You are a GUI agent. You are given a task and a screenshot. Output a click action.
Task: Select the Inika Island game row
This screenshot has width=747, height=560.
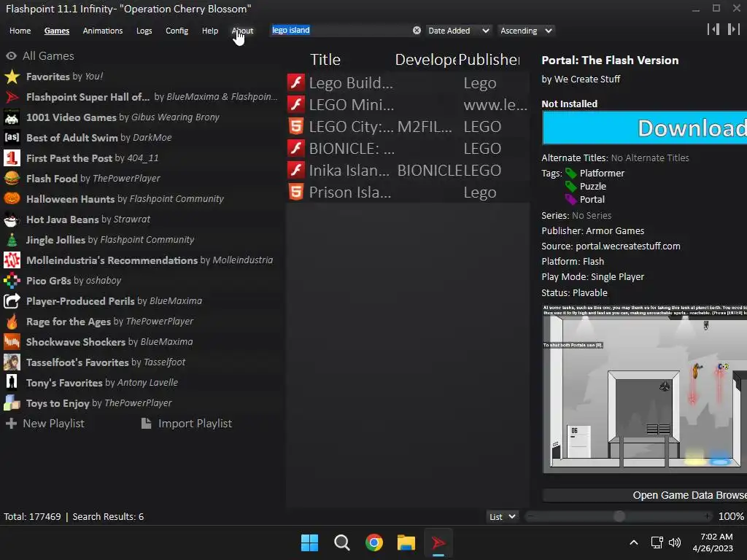[x=408, y=170]
